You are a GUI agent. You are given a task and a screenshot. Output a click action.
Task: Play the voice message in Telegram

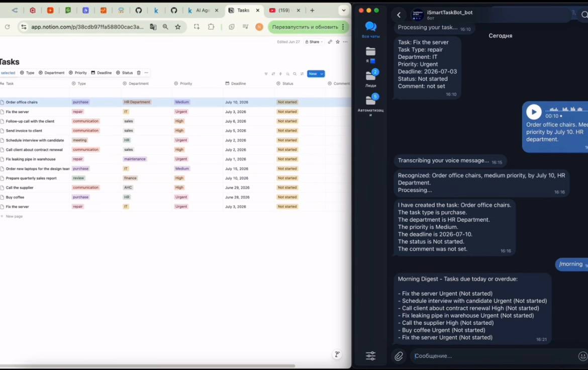click(x=534, y=112)
